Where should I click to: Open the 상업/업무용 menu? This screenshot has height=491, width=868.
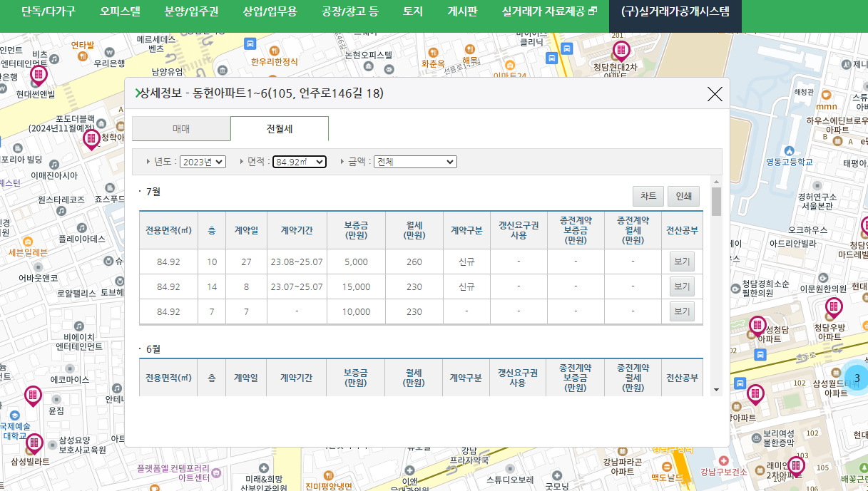[x=270, y=11]
